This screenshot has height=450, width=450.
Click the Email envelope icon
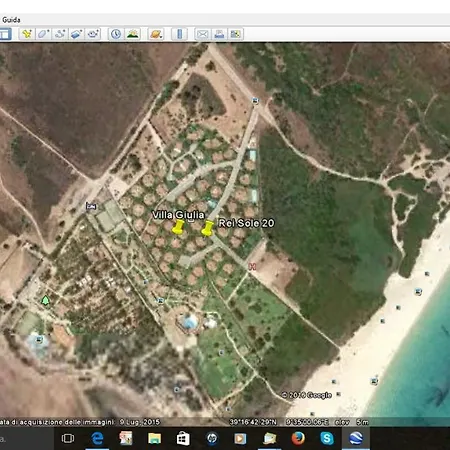[x=202, y=34]
